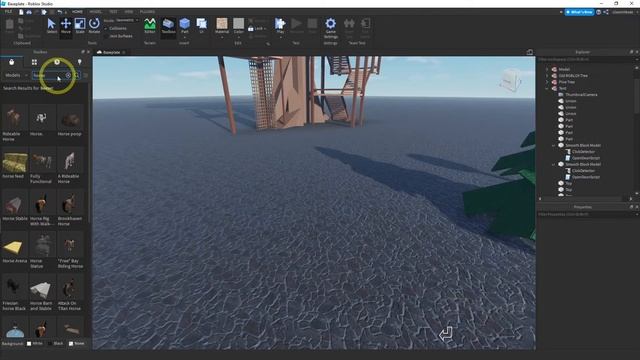Click the Paste clipboard icon
The image size is (640, 360).
[x=10, y=26]
